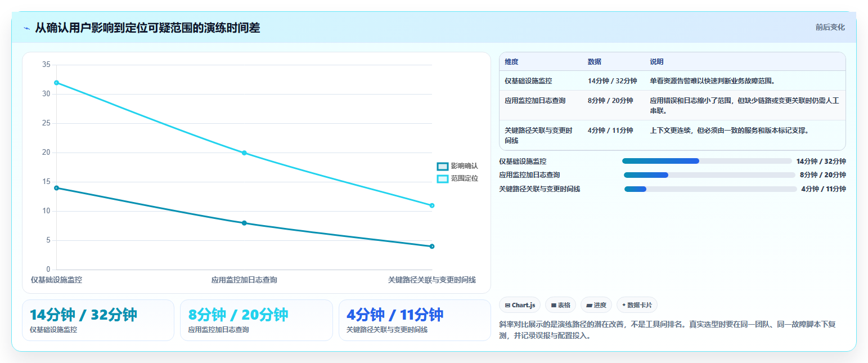Click the 8-minute point on 影响确认 line

point(244,223)
